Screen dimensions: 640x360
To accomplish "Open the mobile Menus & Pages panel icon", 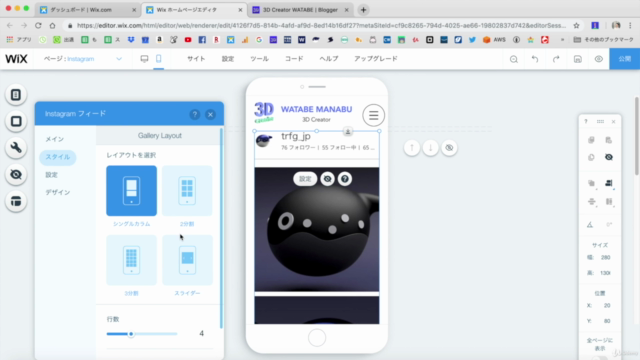I will (x=16, y=95).
